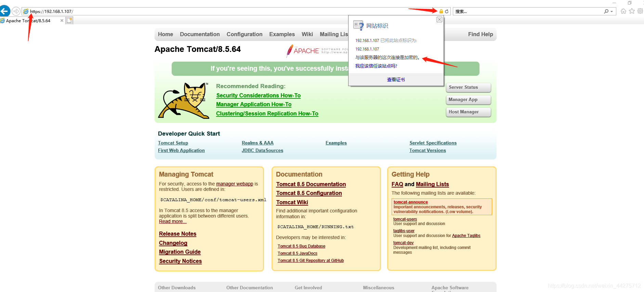Open Mailing Lists in the top navigation

[x=334, y=34]
